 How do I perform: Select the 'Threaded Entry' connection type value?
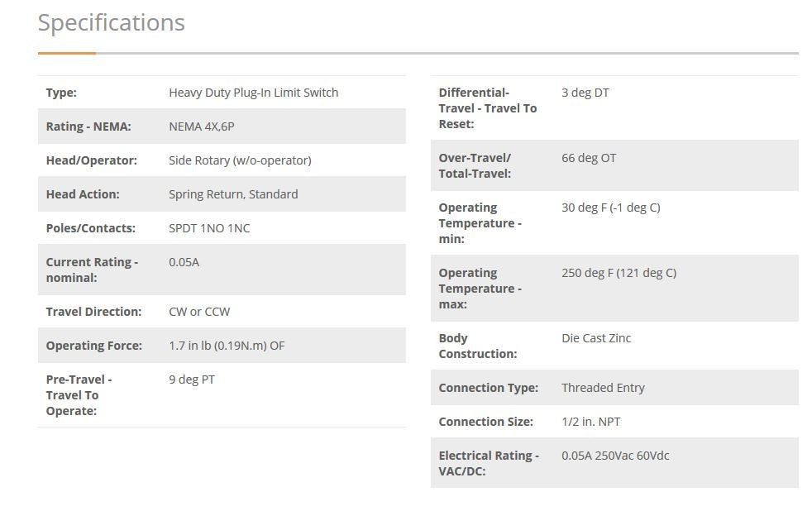pos(603,388)
